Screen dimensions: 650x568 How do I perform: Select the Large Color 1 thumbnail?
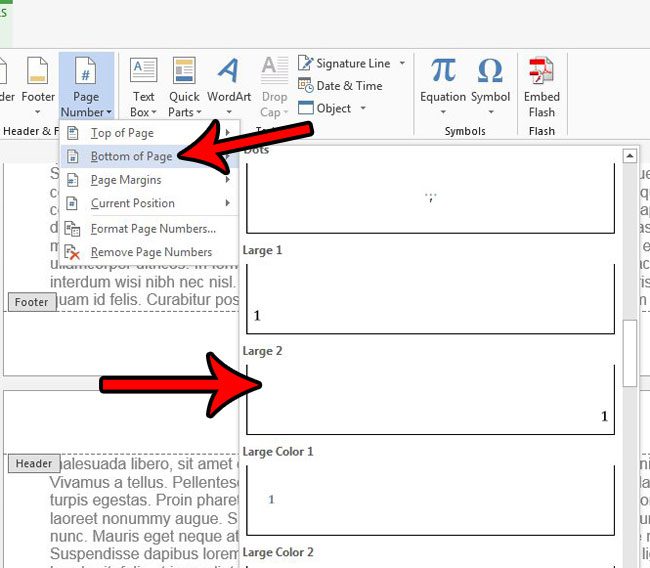[x=430, y=499]
